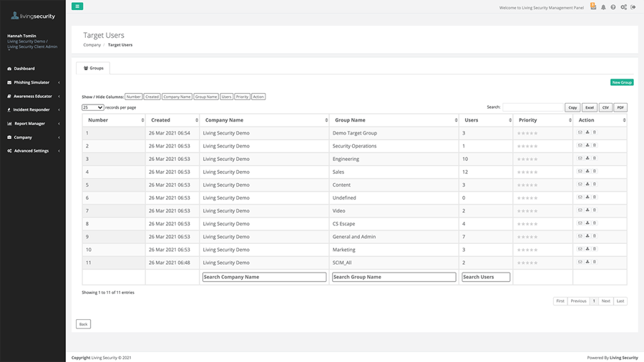Viewport: 644px width, 362px height.
Task: Click envelope action icon for SCIM_All row
Action: (580, 262)
